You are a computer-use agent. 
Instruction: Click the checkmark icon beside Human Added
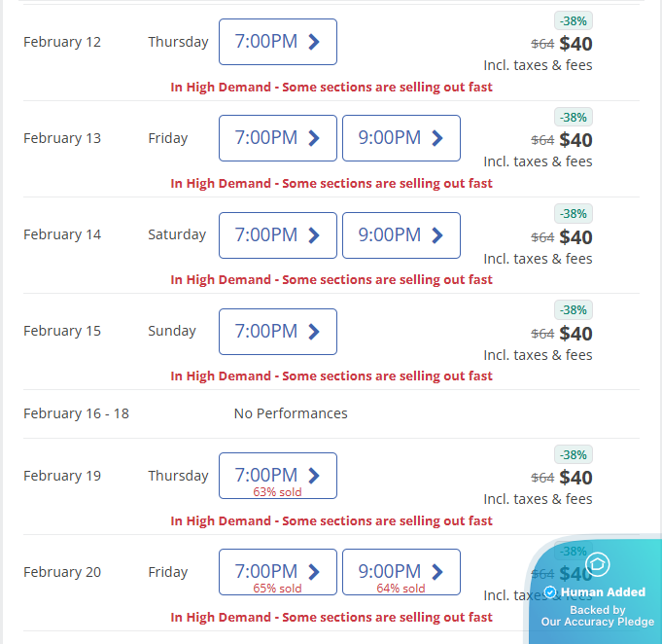550,591
